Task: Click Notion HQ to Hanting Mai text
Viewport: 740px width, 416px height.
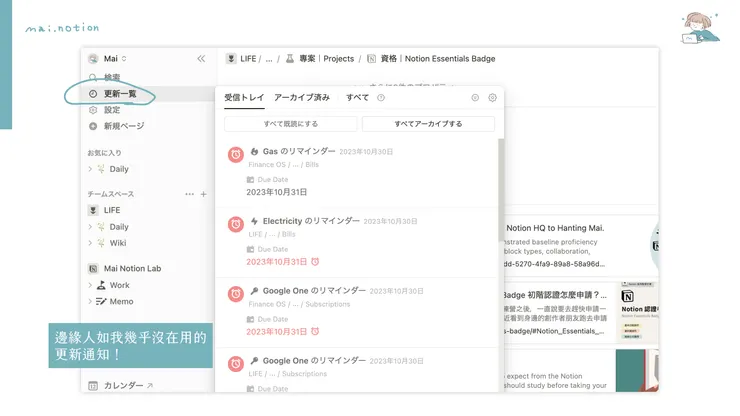Action: pos(555,228)
